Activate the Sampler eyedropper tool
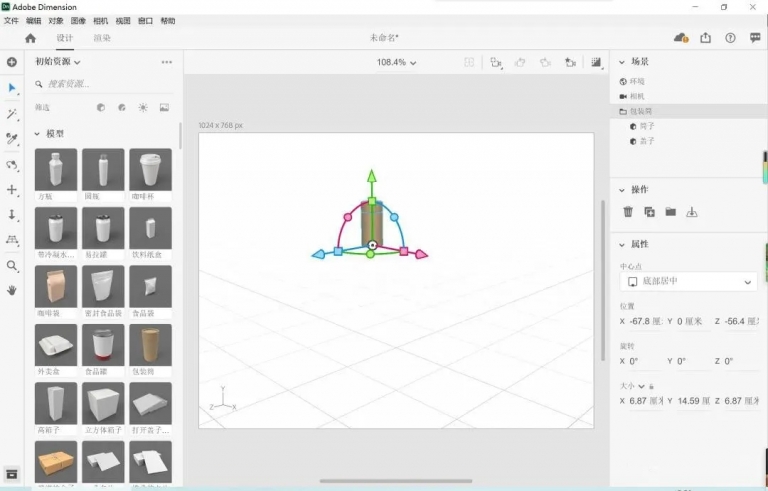Viewport: 768px width, 491px height. 12,139
